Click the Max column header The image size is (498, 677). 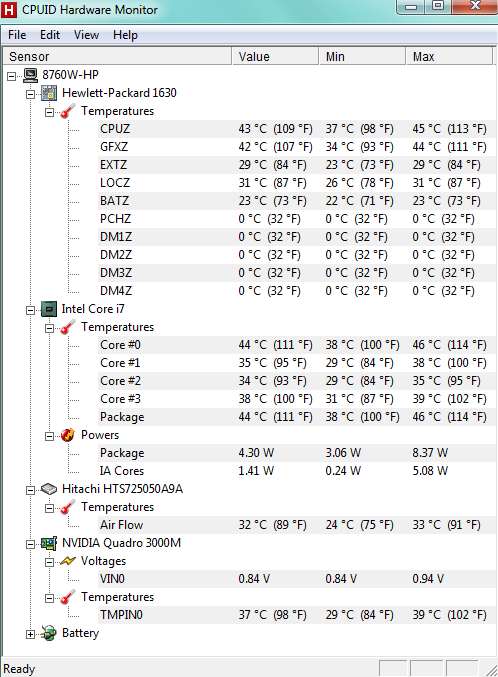(x=449, y=57)
